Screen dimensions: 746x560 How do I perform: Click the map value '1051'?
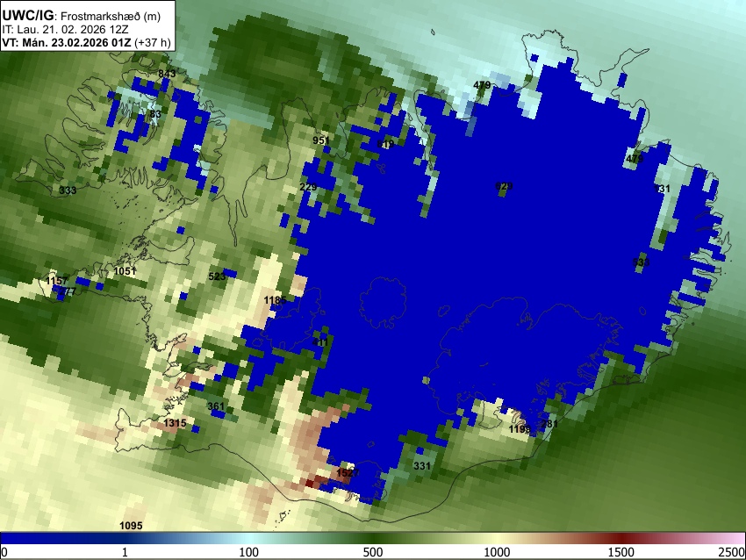click(x=126, y=271)
